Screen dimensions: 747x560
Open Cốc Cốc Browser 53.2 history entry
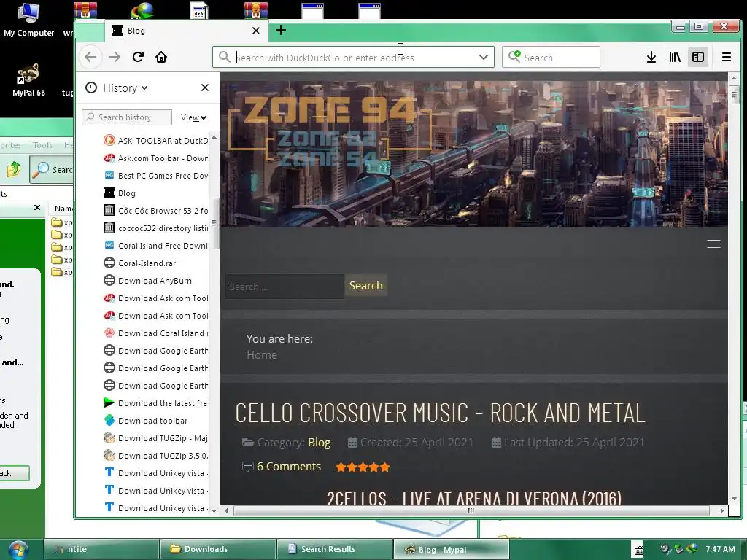[x=156, y=211]
